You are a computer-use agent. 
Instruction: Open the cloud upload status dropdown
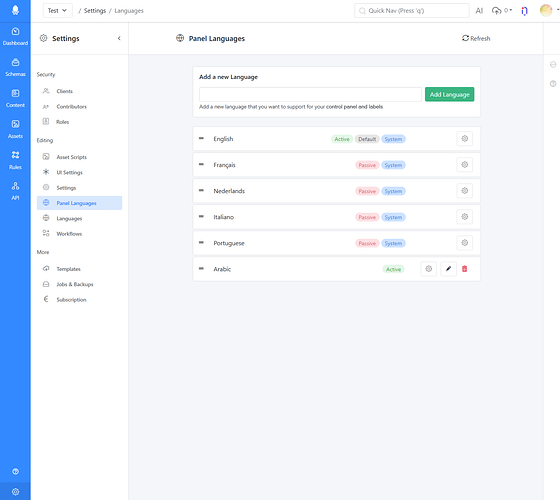tap(501, 10)
